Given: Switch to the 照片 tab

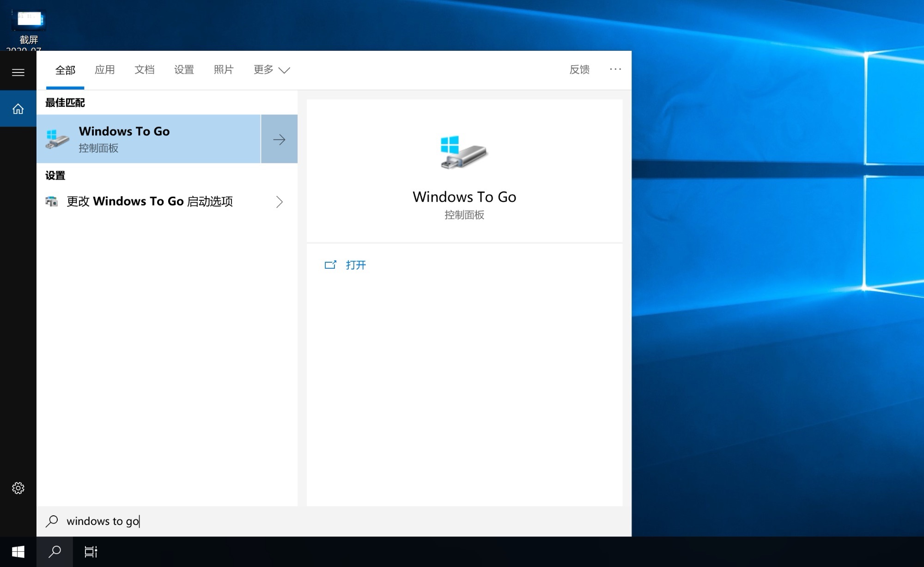Looking at the screenshot, I should (x=224, y=70).
